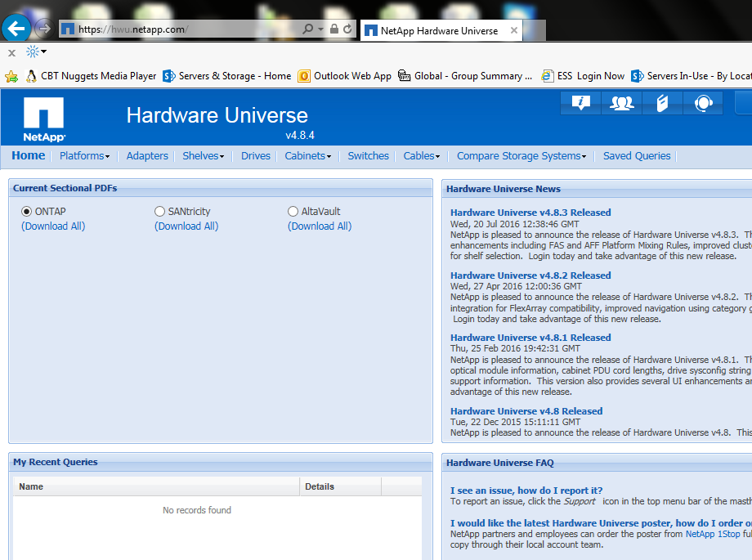Screen dimensions: 752x560
Task: Click the documentation book icon in header
Action: click(x=662, y=103)
